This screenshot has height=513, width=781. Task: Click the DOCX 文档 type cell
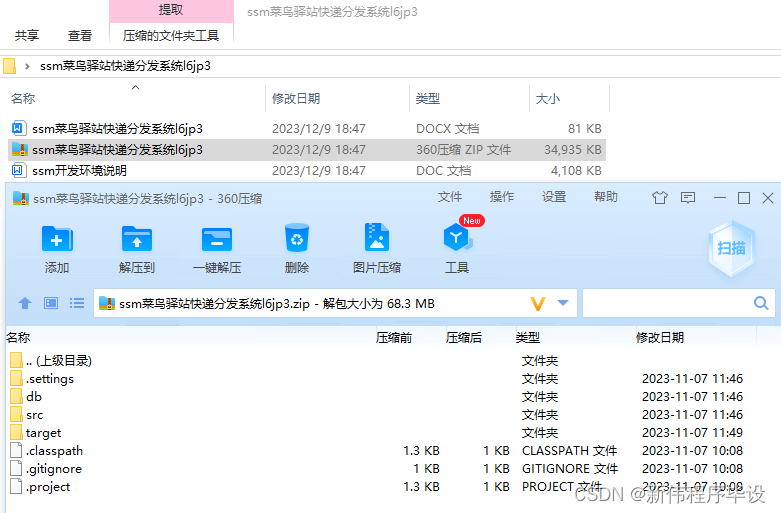(448, 128)
